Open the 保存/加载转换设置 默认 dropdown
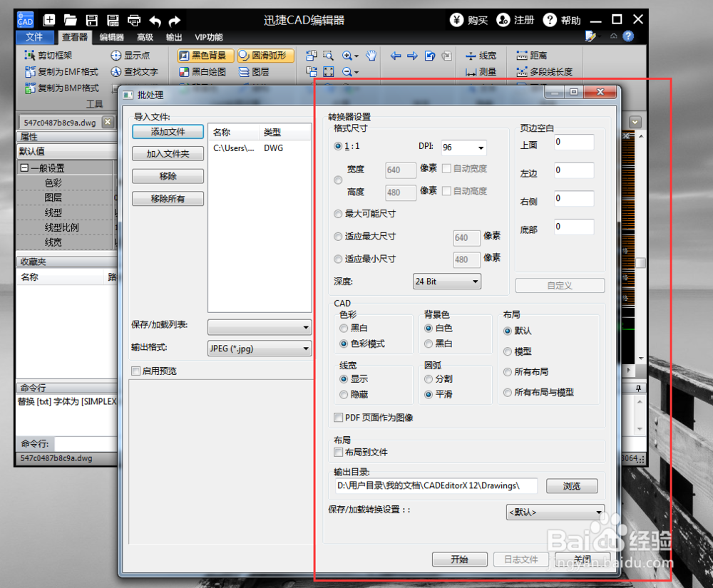This screenshot has height=588, width=713. click(x=555, y=512)
